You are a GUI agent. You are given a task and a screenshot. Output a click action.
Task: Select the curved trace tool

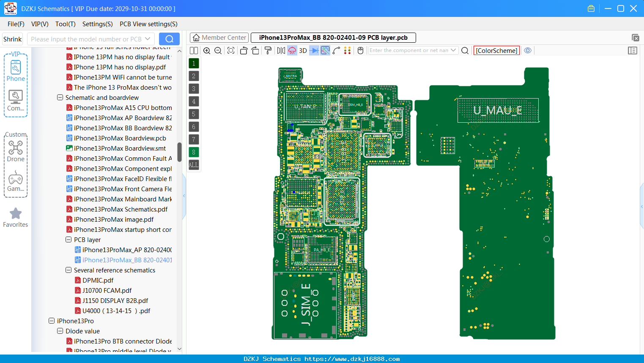point(337,51)
